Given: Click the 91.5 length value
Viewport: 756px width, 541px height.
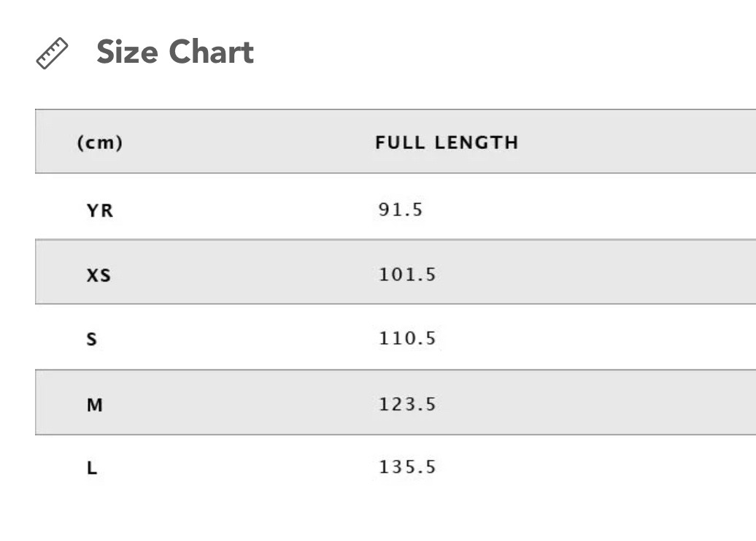Looking at the screenshot, I should (x=400, y=210).
